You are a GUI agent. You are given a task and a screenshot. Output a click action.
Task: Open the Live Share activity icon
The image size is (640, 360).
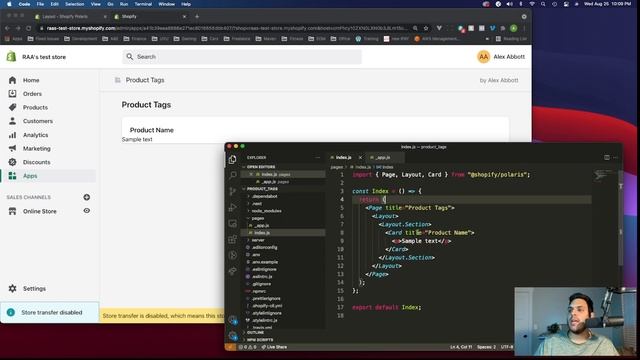pos(232,271)
